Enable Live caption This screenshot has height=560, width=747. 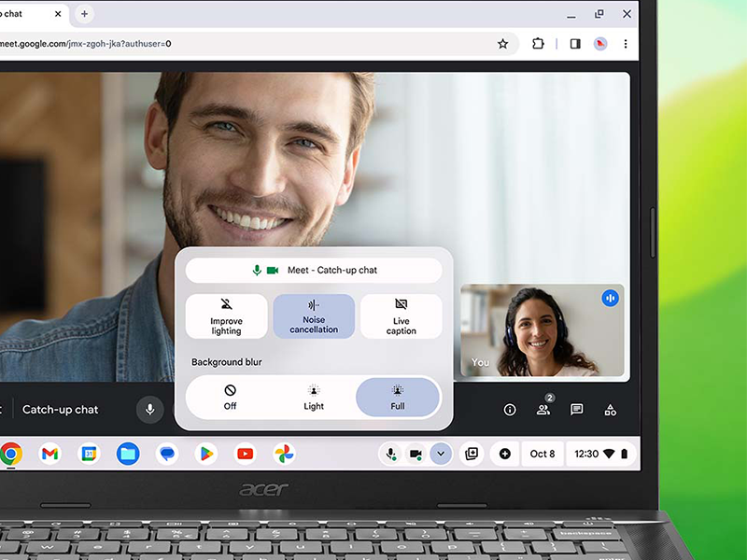pos(402,315)
